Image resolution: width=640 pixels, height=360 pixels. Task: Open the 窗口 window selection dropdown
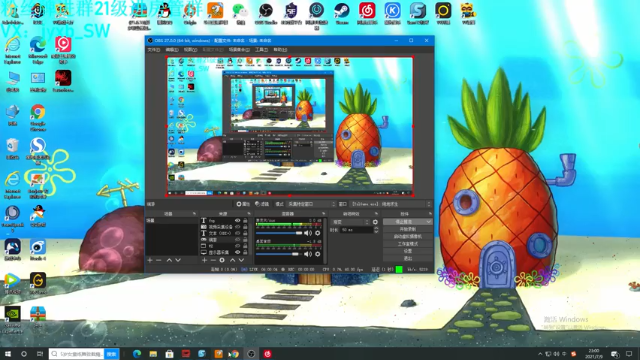[x=391, y=204]
